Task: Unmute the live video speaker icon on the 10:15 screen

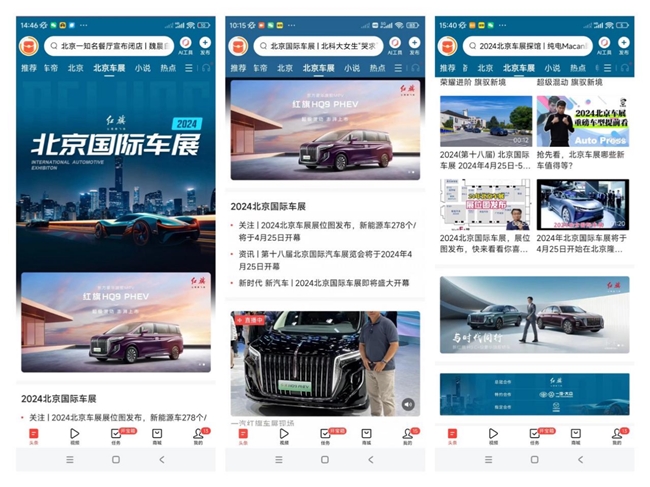Action: [408, 405]
